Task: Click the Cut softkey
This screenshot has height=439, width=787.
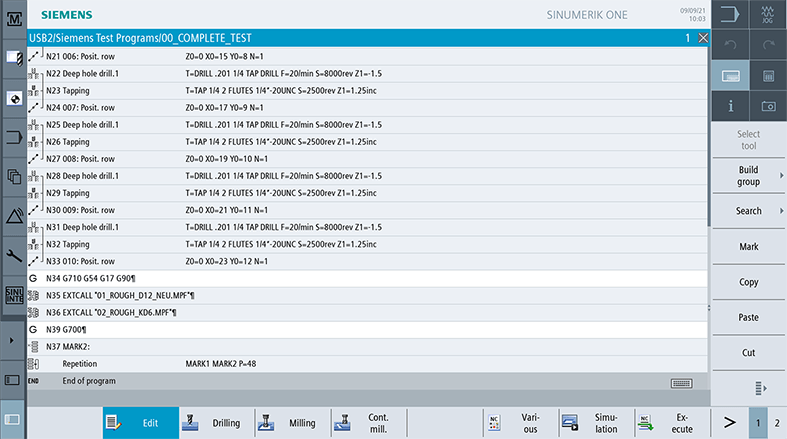Action: pyautogui.click(x=748, y=353)
